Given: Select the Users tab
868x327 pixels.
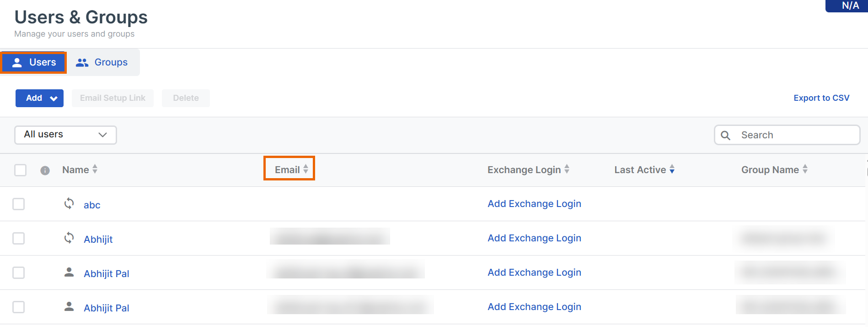Looking at the screenshot, I should 34,62.
